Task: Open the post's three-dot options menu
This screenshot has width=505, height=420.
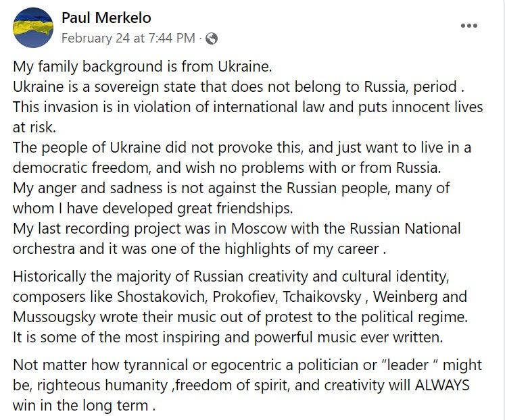Action: [x=469, y=26]
